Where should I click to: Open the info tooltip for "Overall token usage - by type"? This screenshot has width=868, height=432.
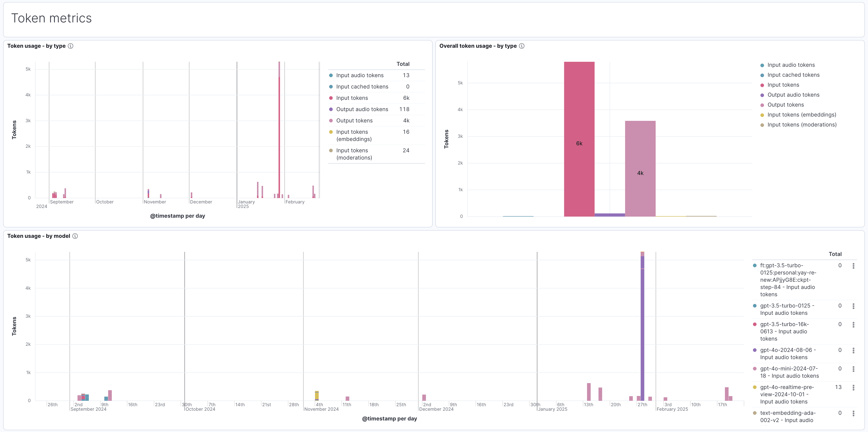point(521,46)
